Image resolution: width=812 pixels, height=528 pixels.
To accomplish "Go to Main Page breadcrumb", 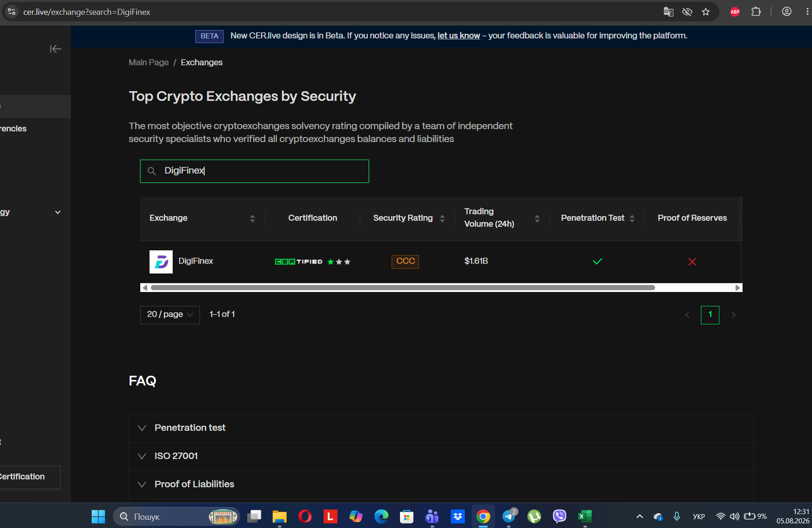I will 149,62.
